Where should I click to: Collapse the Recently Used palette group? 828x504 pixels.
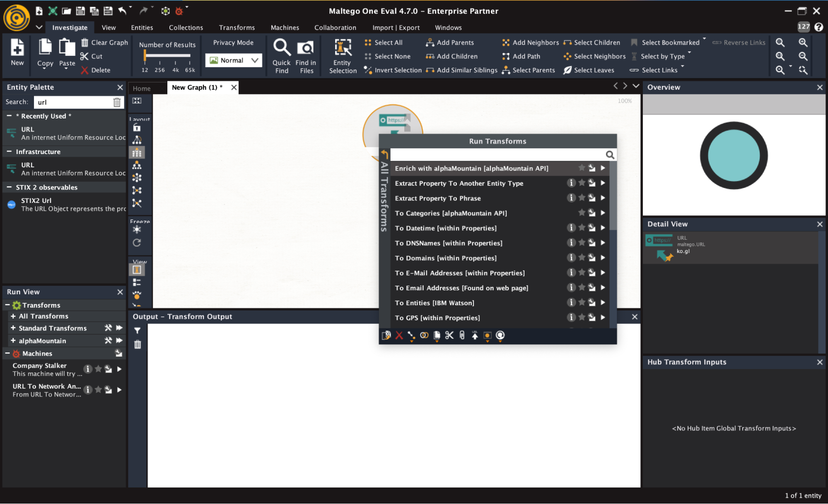[x=9, y=116]
